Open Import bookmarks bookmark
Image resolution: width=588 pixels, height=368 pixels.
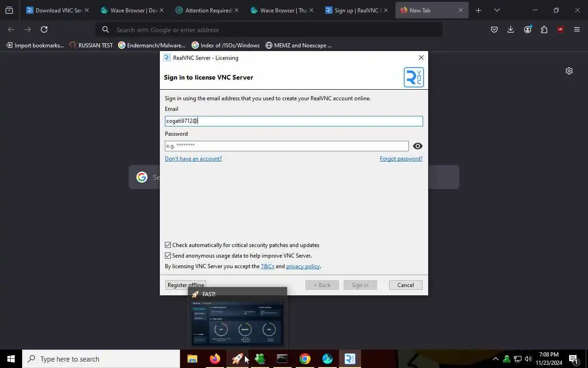pos(35,45)
